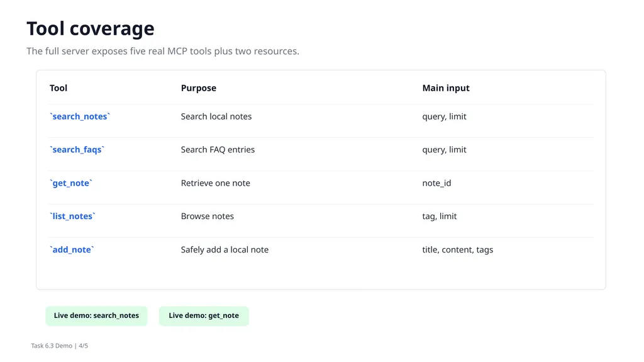Click the 'tag, limit' main input cell

point(440,217)
